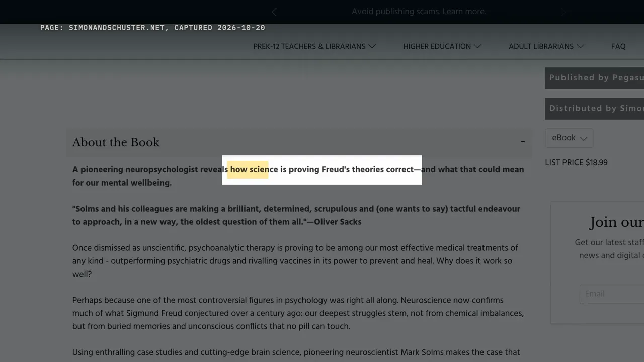Click the paragraph starting 'Once dismissed as unscientific'
Image resolution: width=644 pixels, height=362 pixels.
295,261
